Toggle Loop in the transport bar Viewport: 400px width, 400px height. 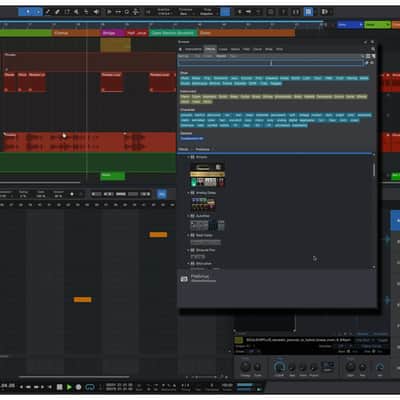point(90,387)
